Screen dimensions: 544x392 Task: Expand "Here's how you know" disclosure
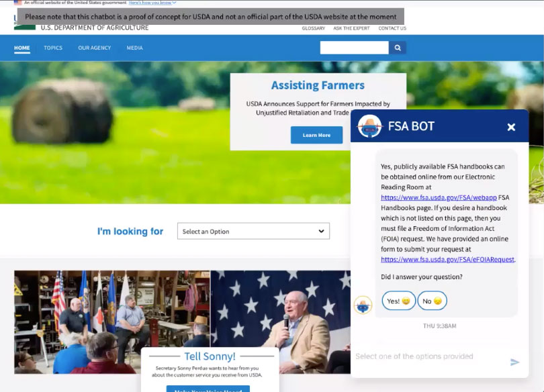point(152,3)
